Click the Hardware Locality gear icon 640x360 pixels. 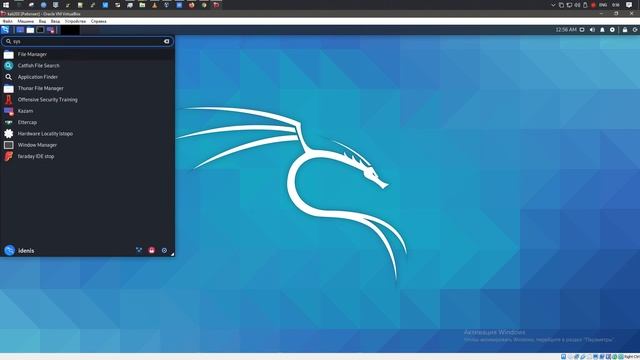(9, 133)
